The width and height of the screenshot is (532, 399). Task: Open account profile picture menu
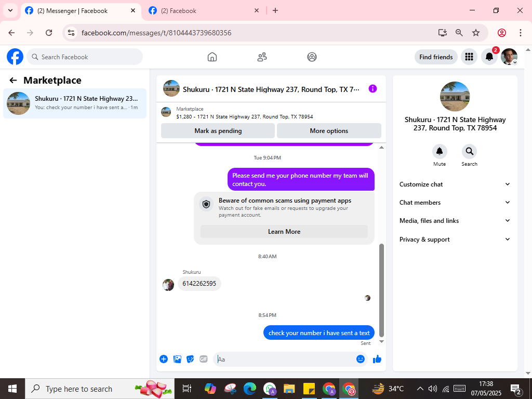point(509,57)
